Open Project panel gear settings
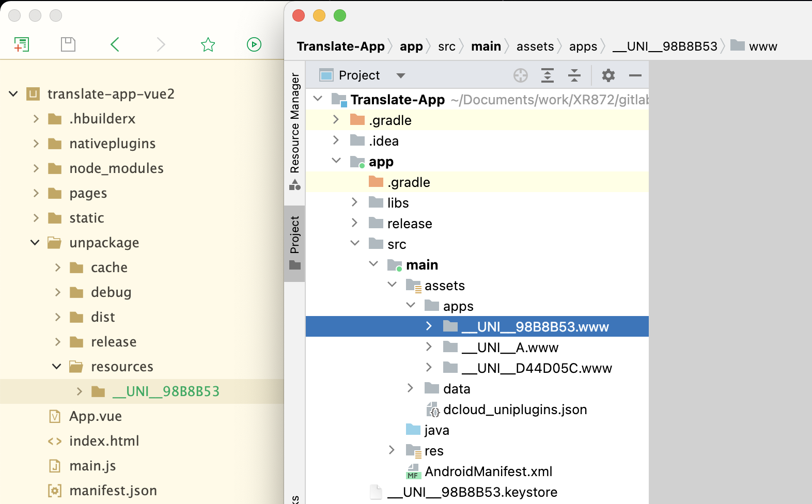 click(608, 75)
